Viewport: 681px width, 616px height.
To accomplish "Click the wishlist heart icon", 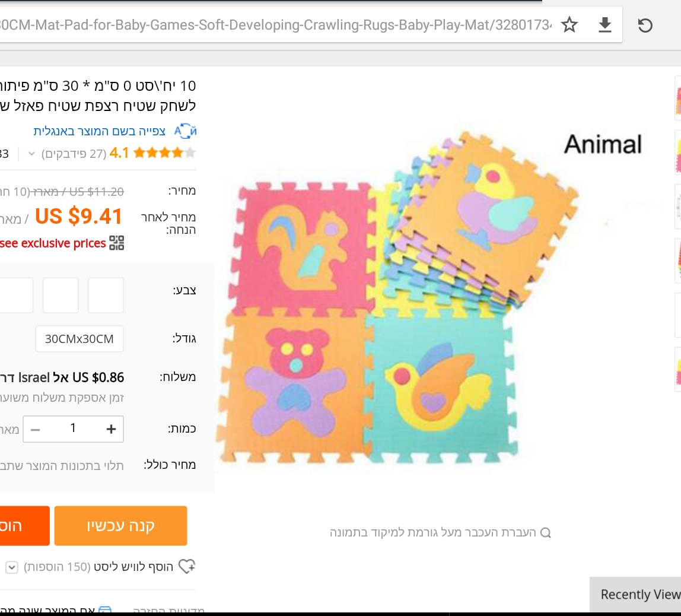I will coord(187,567).
